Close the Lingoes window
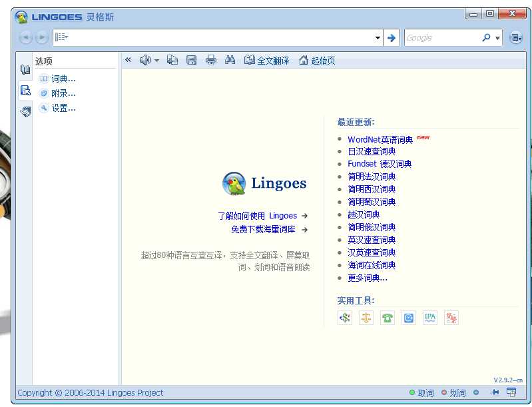Image resolution: width=532 pixels, height=407 pixels. pyautogui.click(x=512, y=14)
